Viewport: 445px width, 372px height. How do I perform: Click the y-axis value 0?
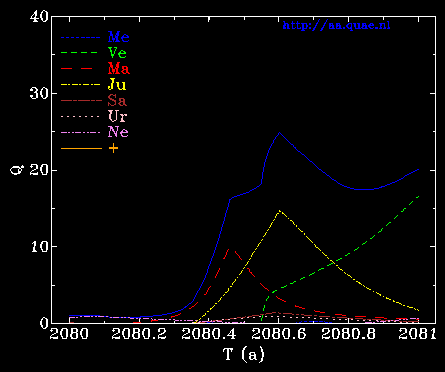(x=44, y=323)
